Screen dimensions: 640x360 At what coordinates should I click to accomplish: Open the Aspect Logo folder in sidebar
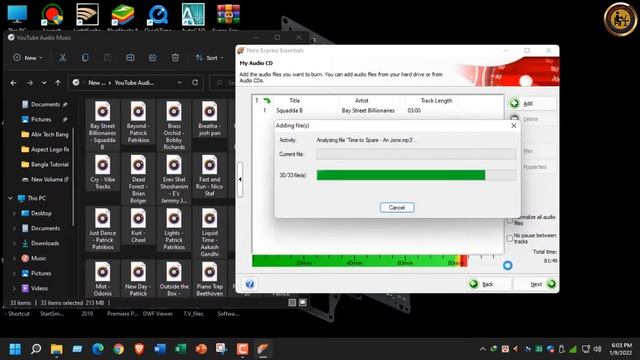tap(45, 149)
